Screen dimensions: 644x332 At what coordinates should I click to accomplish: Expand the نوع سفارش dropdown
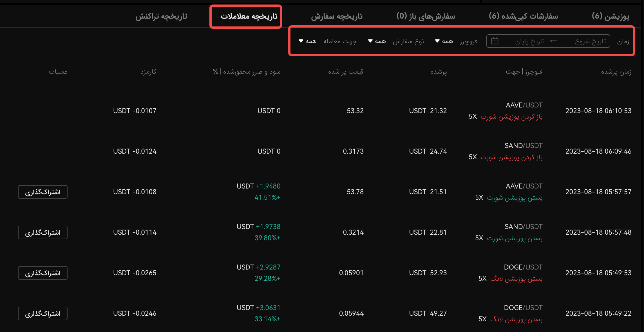(x=377, y=41)
